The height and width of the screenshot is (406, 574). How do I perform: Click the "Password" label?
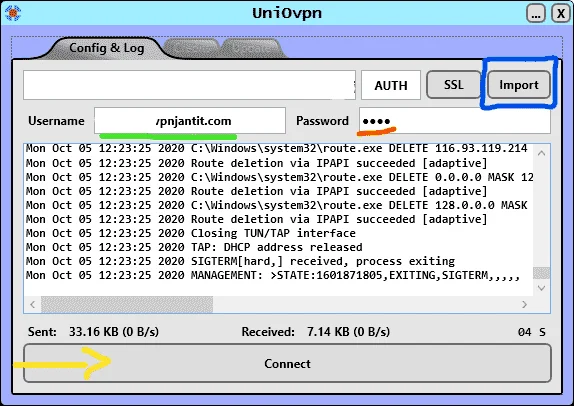pos(323,121)
